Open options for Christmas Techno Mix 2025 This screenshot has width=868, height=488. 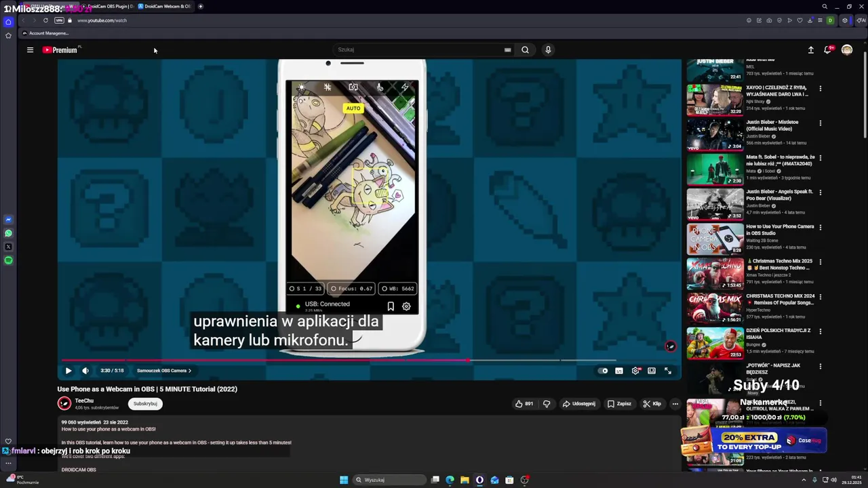pos(821,262)
